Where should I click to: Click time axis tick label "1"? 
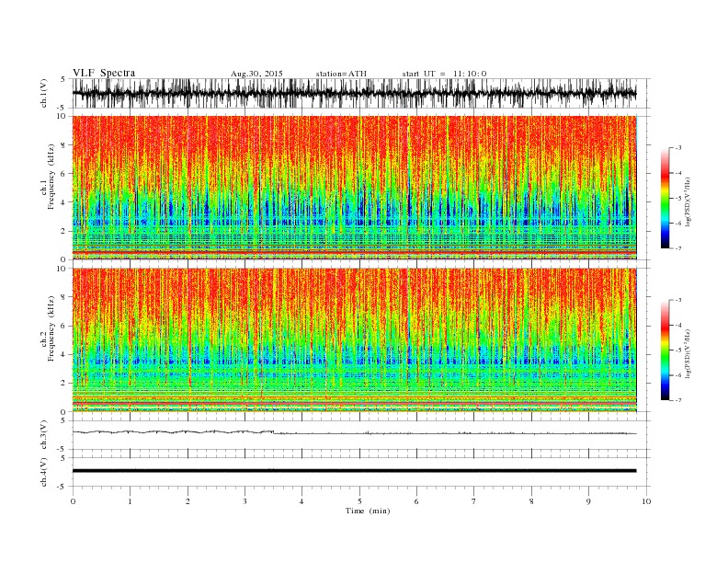[x=130, y=501]
